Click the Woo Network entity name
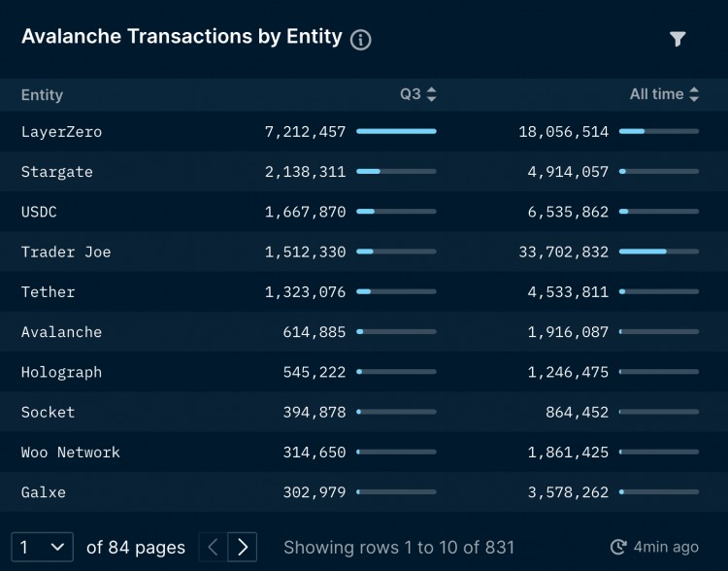This screenshot has height=571, width=728. [71, 453]
